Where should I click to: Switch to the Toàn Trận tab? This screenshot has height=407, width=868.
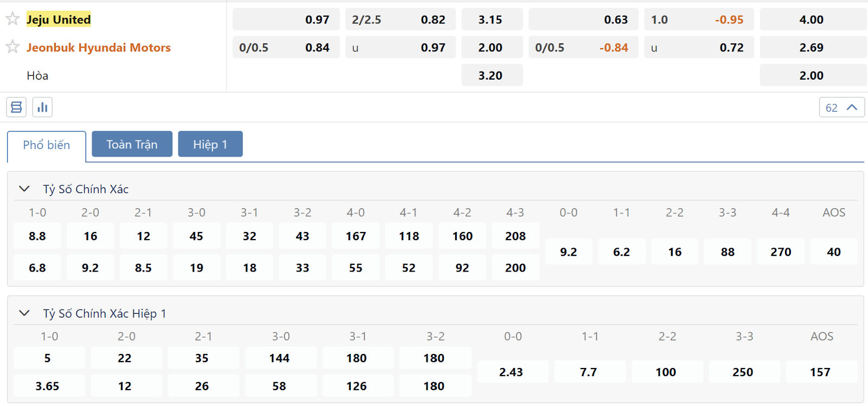(132, 144)
